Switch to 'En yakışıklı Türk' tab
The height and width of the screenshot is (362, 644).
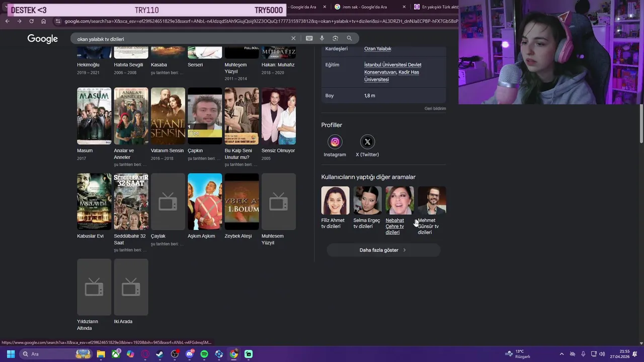pyautogui.click(x=436, y=7)
